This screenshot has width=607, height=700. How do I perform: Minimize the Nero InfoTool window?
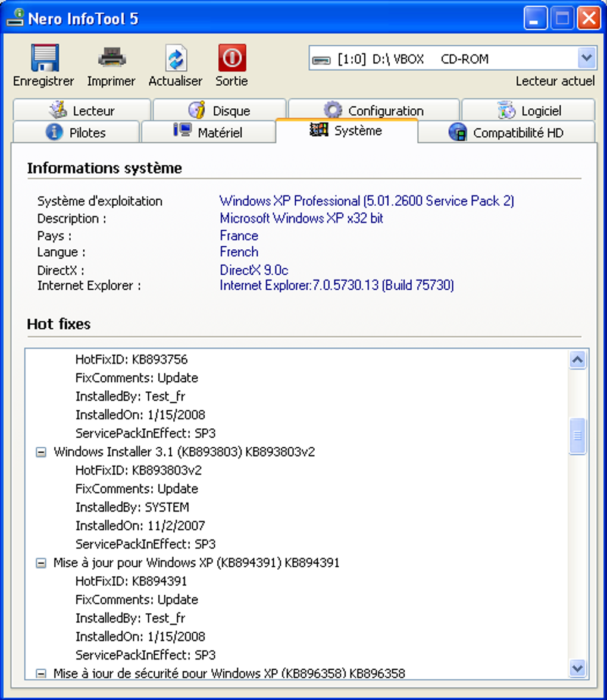(x=536, y=18)
